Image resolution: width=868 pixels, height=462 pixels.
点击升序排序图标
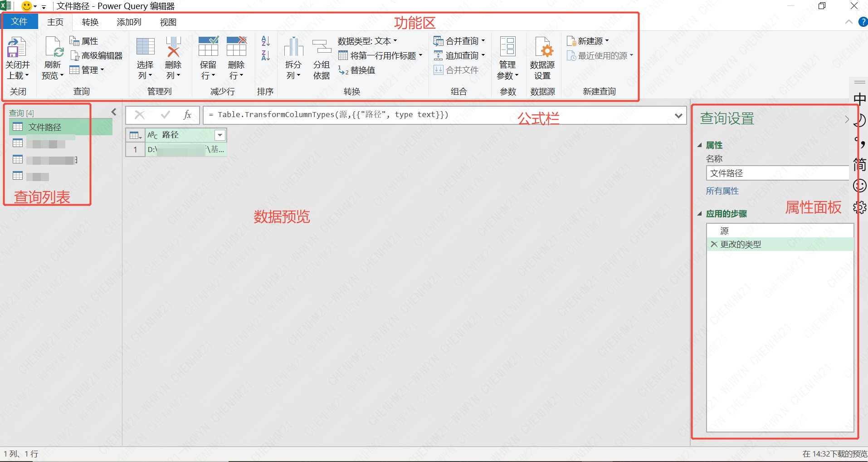(265, 41)
